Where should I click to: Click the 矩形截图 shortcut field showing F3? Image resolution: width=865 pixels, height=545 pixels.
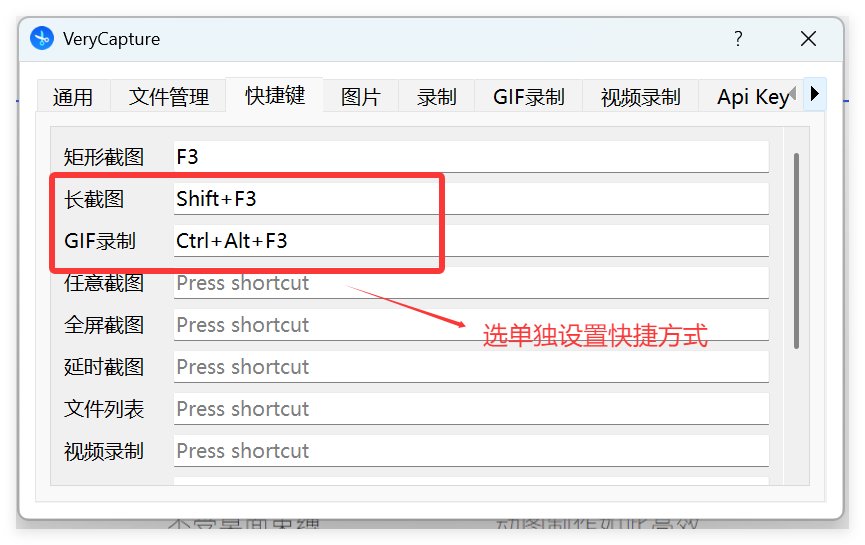(470, 157)
